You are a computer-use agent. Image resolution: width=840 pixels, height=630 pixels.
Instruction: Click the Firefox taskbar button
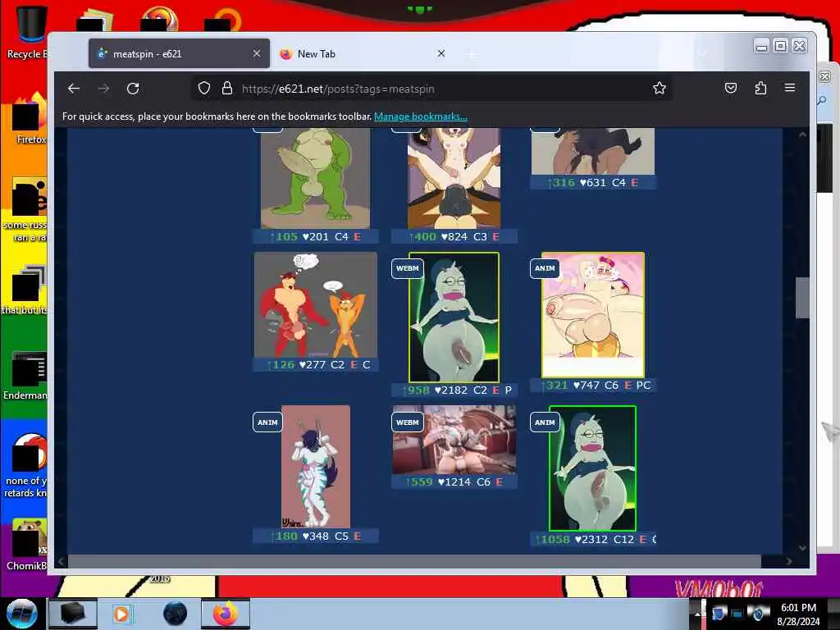click(x=226, y=614)
